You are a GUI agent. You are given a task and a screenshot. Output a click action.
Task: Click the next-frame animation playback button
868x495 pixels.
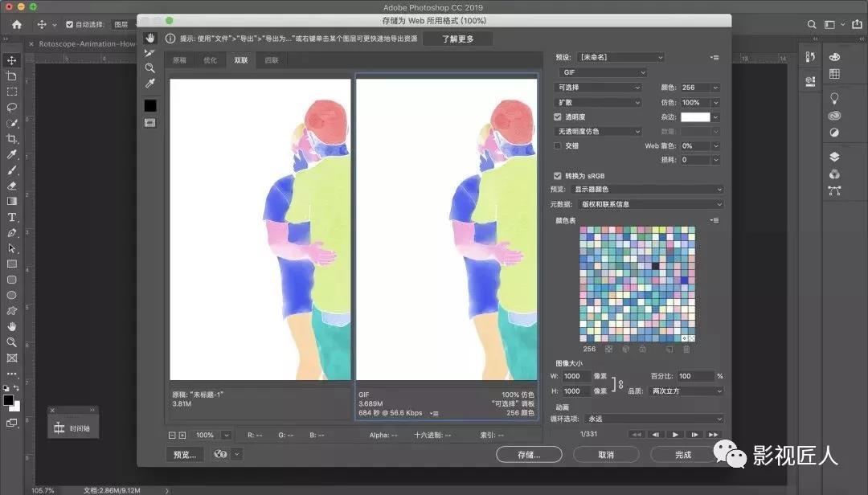point(694,434)
